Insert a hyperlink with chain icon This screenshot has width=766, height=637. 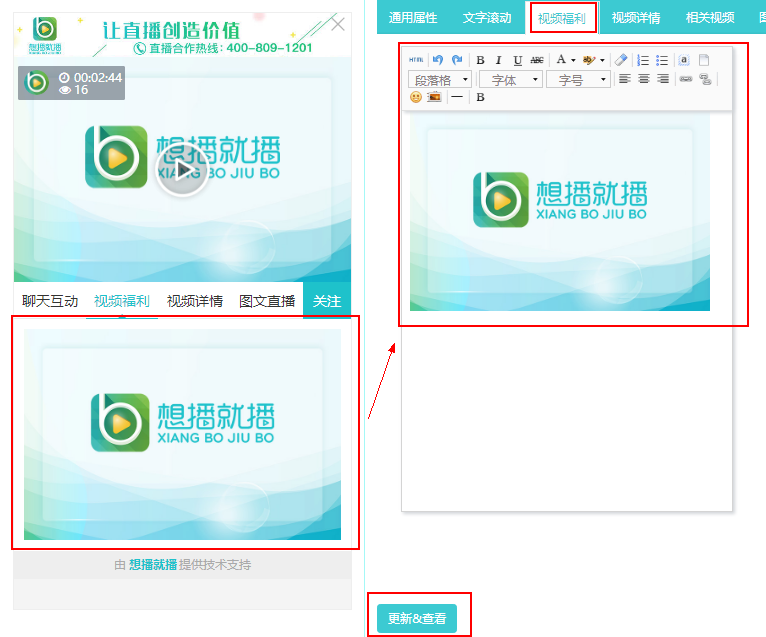coord(686,79)
